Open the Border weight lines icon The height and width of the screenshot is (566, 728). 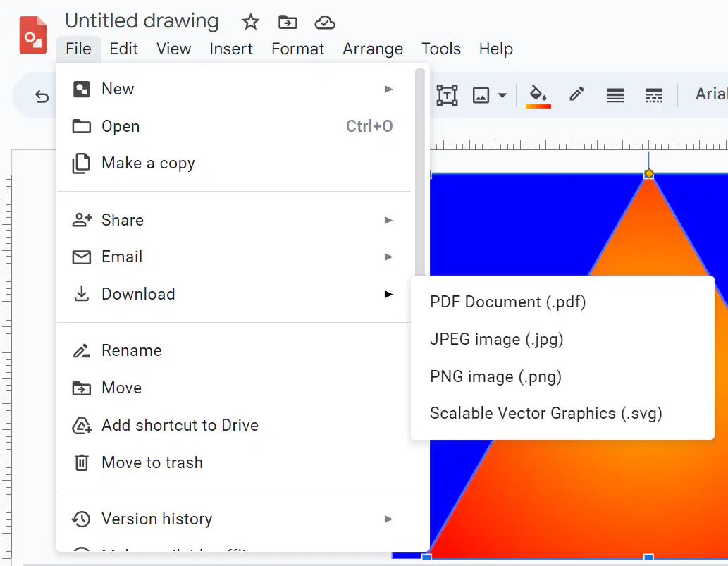tap(615, 96)
